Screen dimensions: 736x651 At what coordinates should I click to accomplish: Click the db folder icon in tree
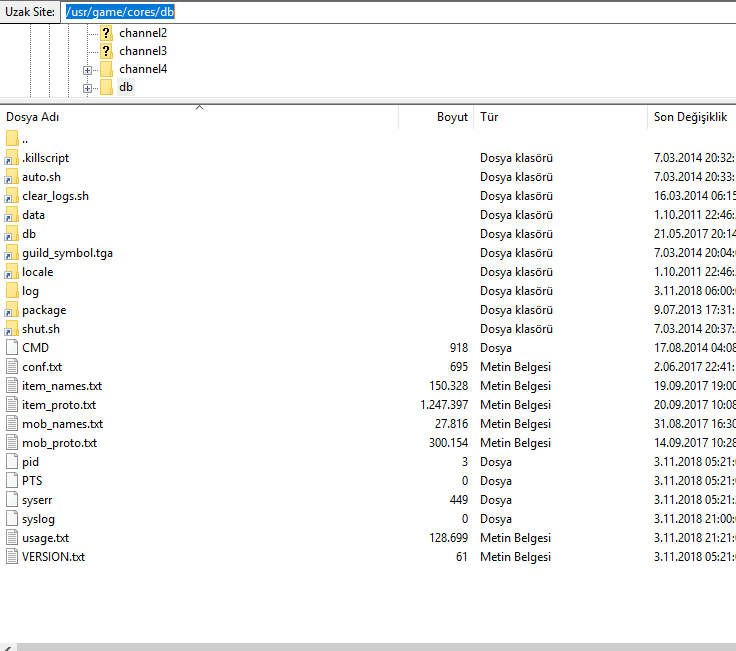click(x=107, y=87)
